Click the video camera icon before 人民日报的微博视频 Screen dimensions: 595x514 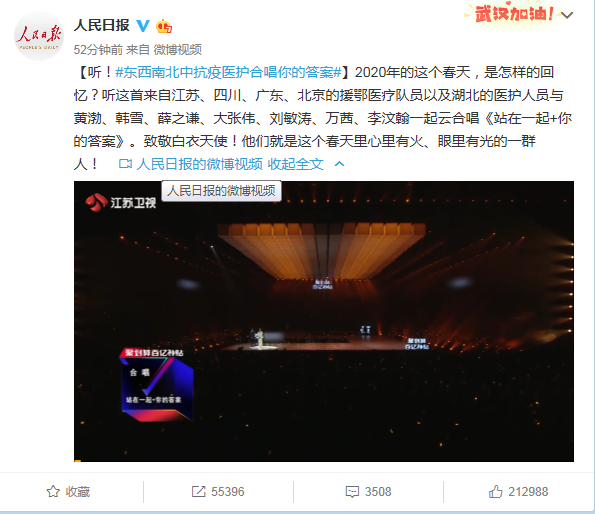[125, 164]
